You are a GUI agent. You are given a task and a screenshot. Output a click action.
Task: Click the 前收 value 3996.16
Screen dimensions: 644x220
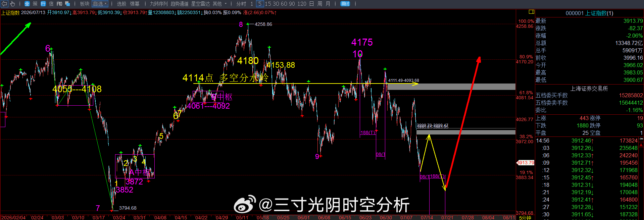633,58
